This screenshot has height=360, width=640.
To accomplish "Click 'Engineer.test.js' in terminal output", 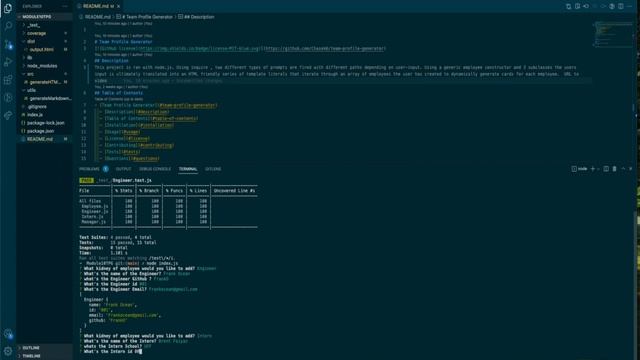I will pyautogui.click(x=132, y=180).
